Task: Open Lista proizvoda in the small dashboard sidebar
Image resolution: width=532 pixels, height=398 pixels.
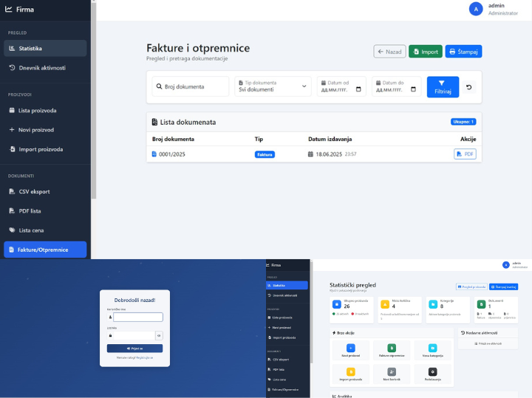Action: coord(287,318)
